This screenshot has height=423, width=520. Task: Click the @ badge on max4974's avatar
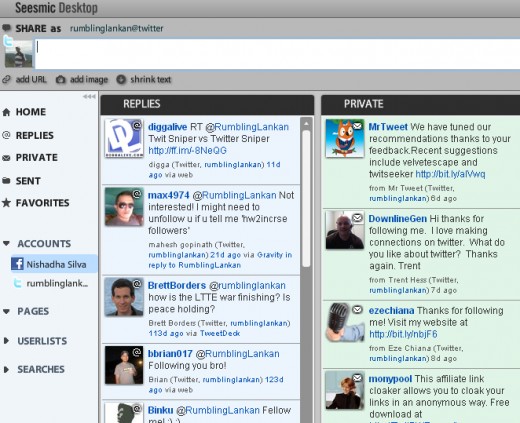[x=137, y=194]
